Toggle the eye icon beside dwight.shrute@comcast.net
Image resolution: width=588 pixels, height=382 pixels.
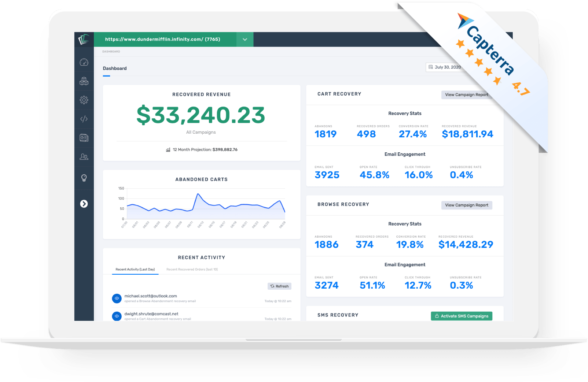[x=117, y=316]
